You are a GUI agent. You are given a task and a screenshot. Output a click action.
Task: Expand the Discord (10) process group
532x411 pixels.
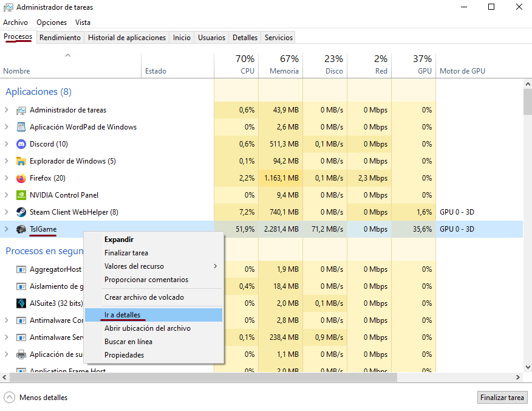pos(7,144)
